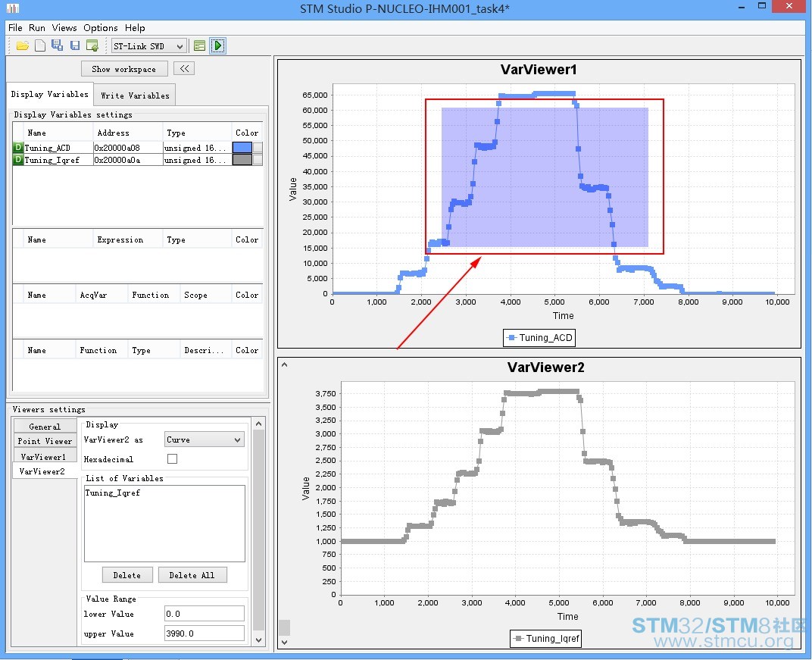Click address cell 0x20000a0a
This screenshot has width=812, height=660.
128,160
